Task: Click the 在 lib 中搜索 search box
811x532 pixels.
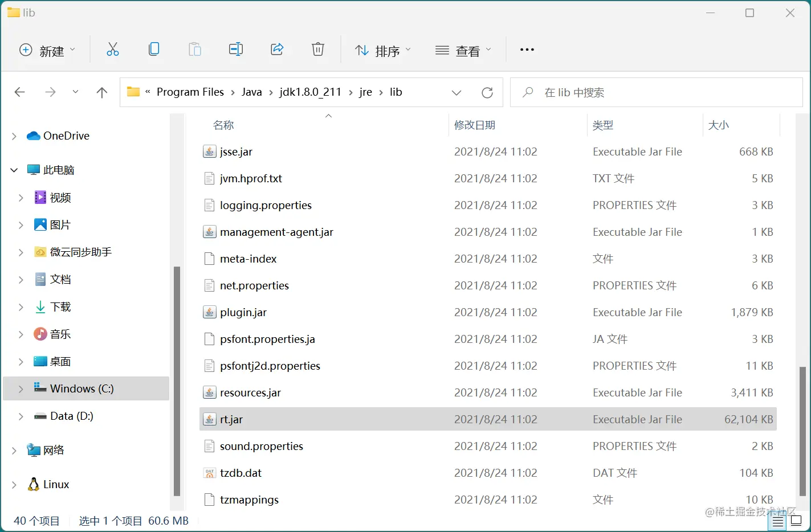Action: pos(656,92)
